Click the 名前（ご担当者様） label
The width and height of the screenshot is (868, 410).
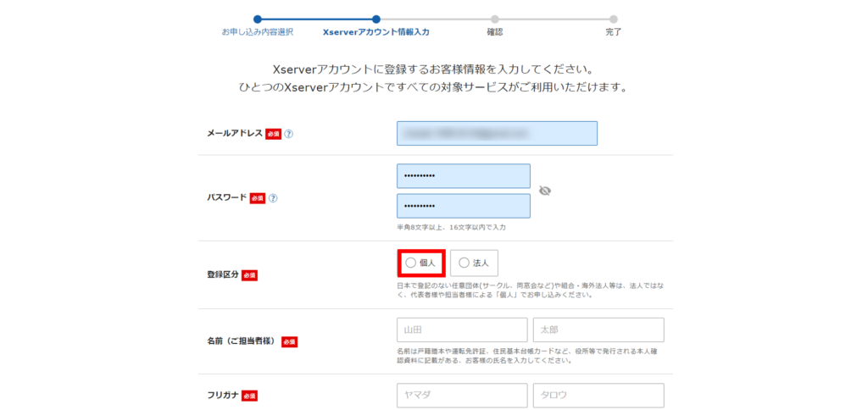pyautogui.click(x=243, y=341)
